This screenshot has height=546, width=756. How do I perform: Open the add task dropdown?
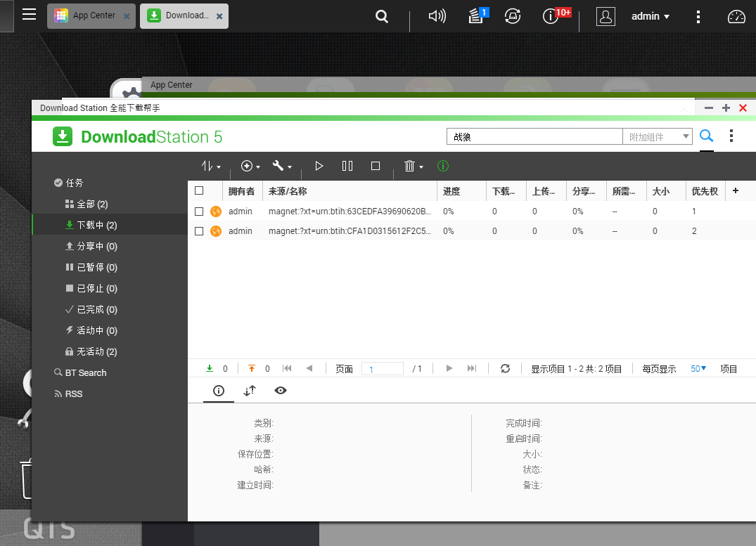(250, 167)
